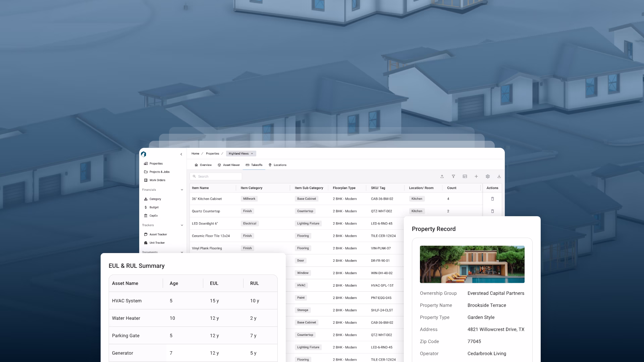Delete the 36" Kitchen Cabinet row
This screenshot has height=362, width=644.
point(492,199)
